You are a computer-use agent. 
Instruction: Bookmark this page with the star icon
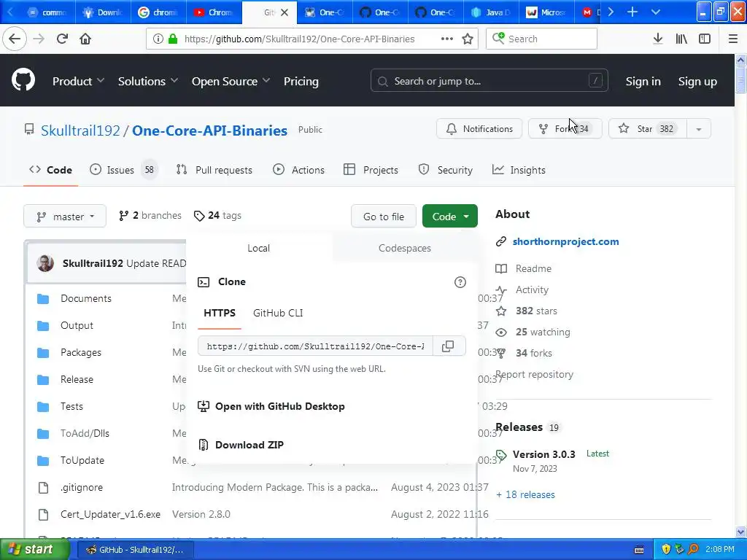pyautogui.click(x=468, y=39)
